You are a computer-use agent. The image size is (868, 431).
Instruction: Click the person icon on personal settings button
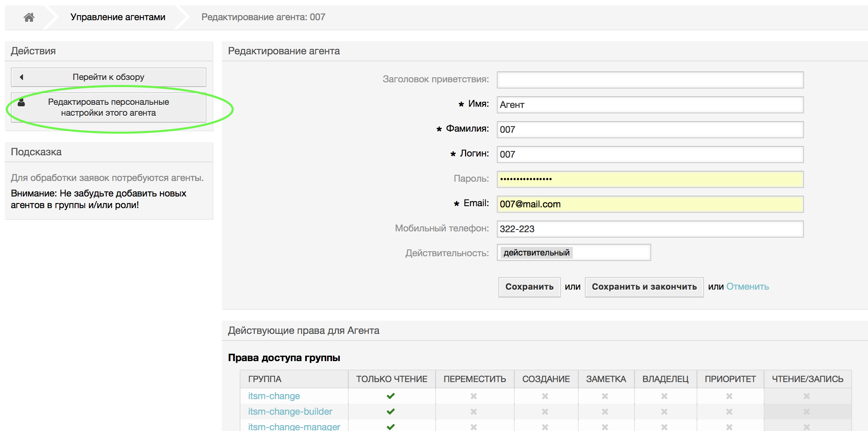[21, 102]
